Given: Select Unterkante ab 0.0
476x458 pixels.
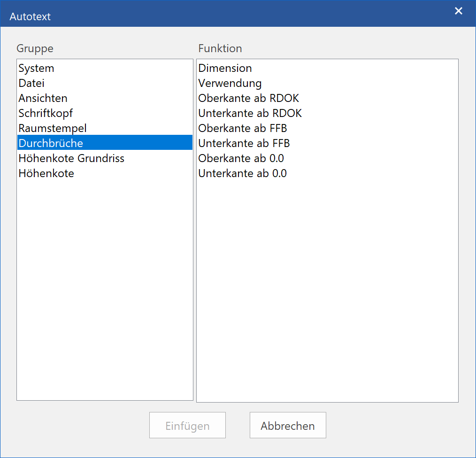Looking at the screenshot, I should click(x=327, y=173).
